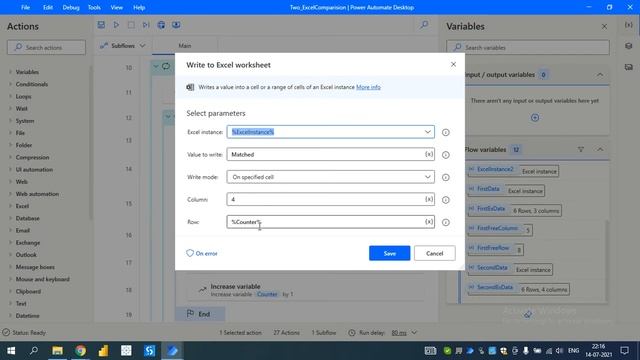Close the Write to Excel worksheet dialog
The image size is (640, 360).
click(453, 64)
